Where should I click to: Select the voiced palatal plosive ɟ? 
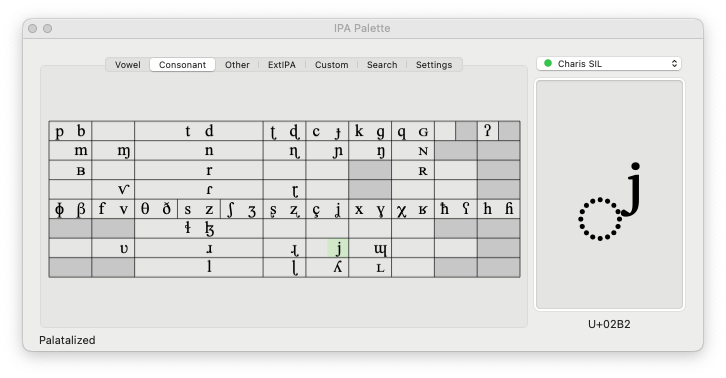338,132
